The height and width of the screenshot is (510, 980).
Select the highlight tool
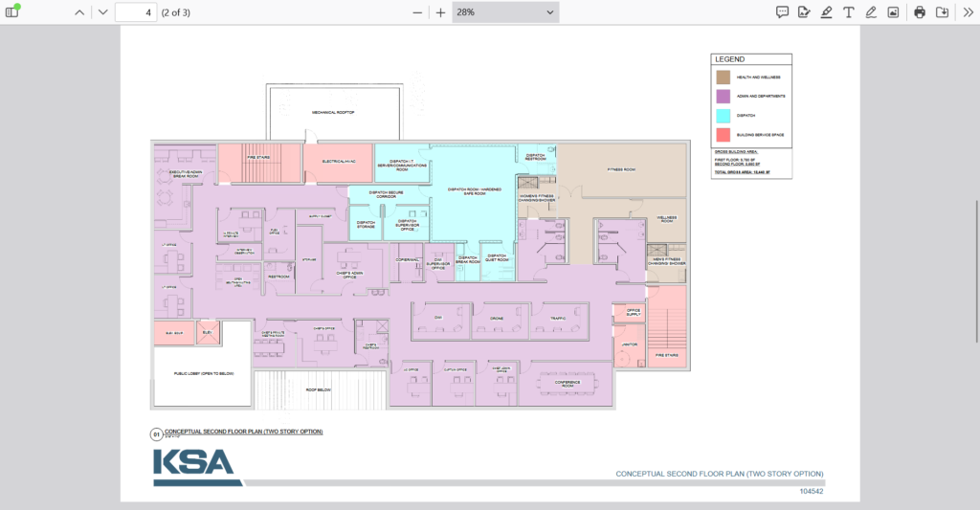[826, 12]
